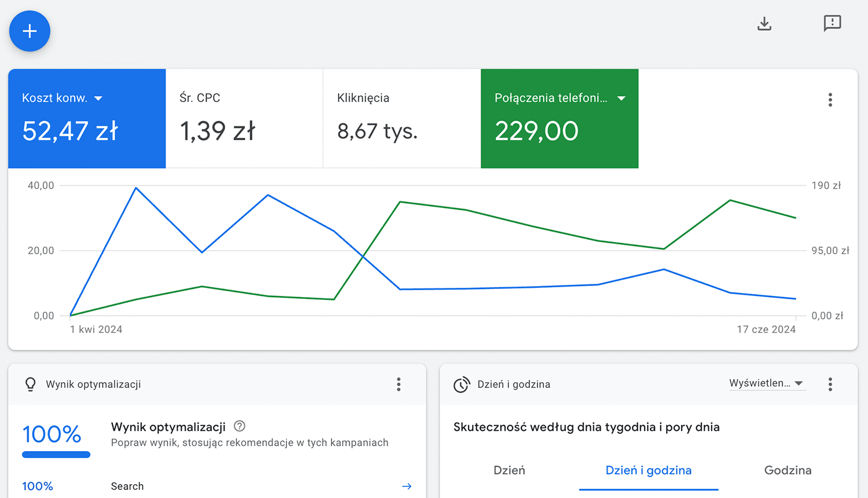
Task: Select the Kliknięcia metric tile
Action: (402, 119)
